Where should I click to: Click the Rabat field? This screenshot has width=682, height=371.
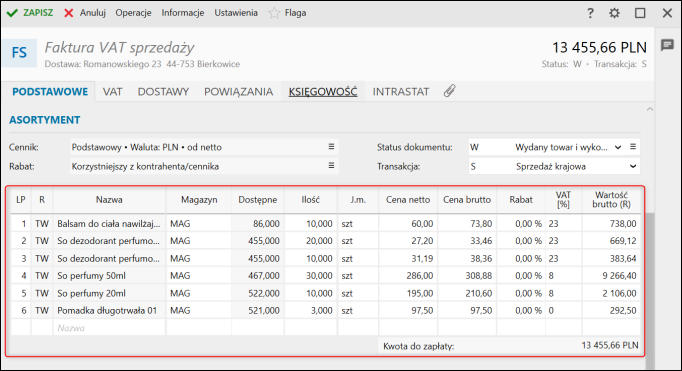point(204,166)
